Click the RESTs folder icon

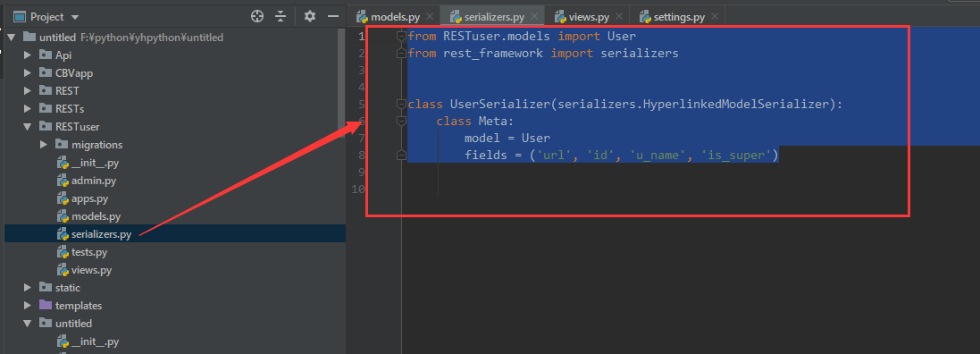45,109
